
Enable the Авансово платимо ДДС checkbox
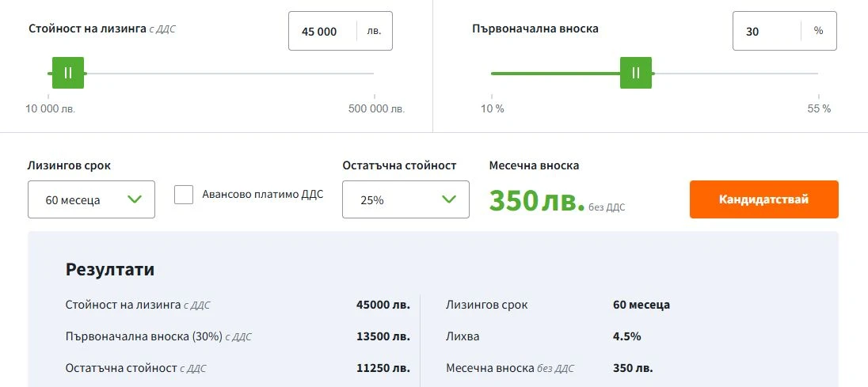pos(184,195)
